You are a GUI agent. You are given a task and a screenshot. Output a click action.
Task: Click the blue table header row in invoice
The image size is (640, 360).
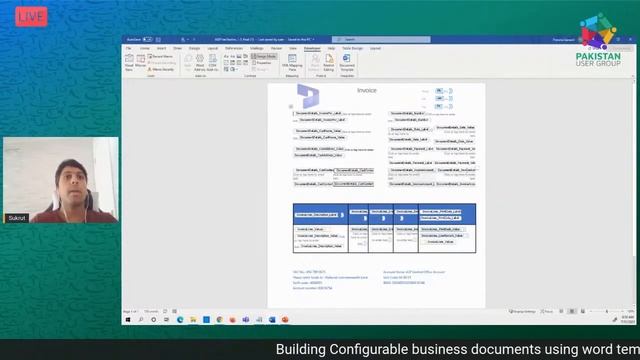(384, 214)
